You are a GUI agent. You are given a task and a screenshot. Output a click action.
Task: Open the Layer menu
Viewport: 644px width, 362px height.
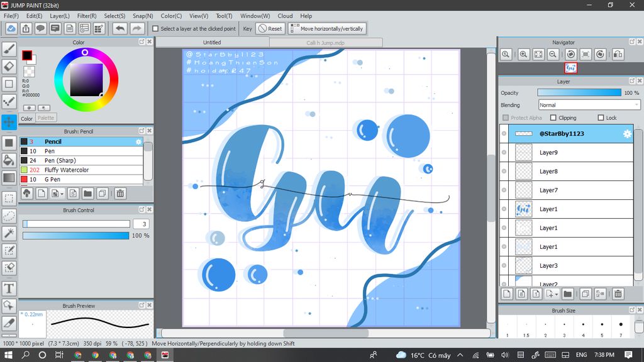tap(60, 16)
